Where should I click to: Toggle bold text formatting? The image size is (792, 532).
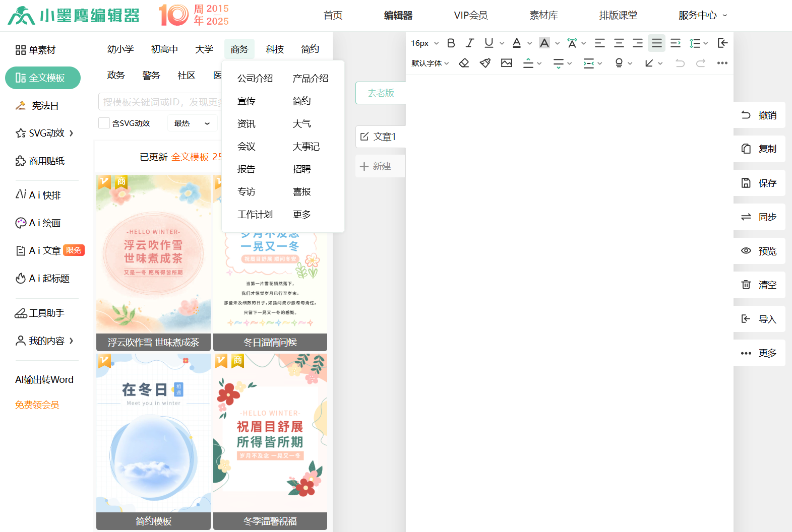[451, 43]
